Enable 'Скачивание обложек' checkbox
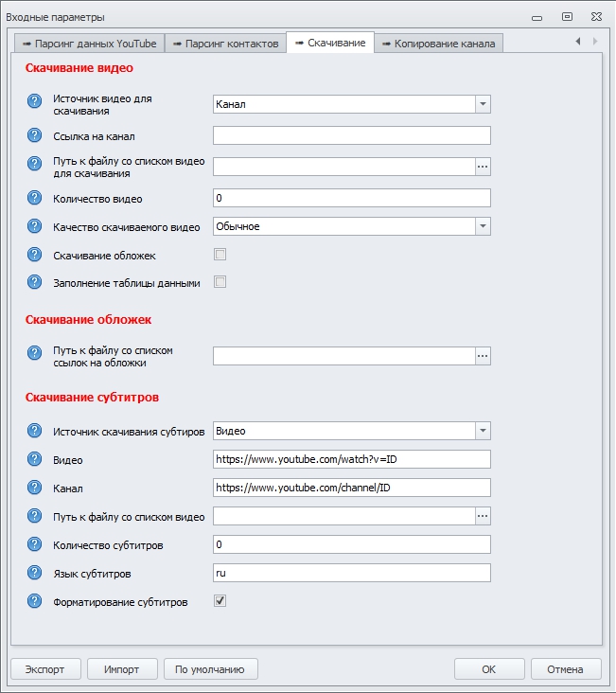Viewport: 616px width, 693px height. 220,255
